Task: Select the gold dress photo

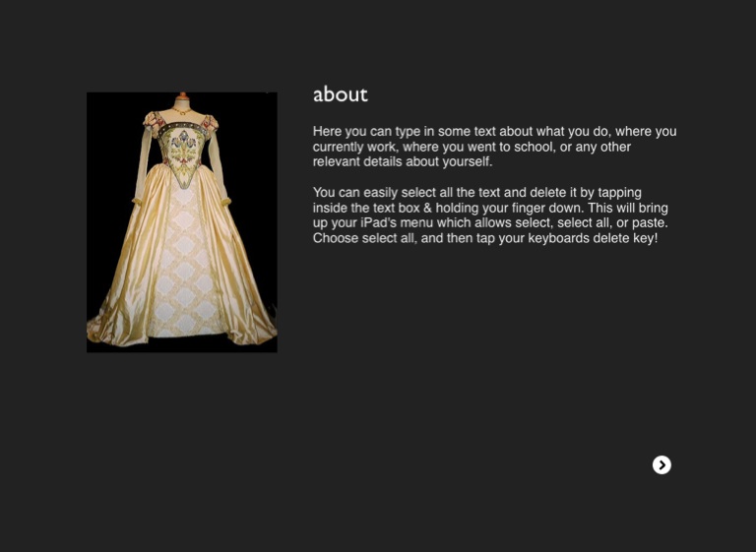Action: click(x=181, y=221)
